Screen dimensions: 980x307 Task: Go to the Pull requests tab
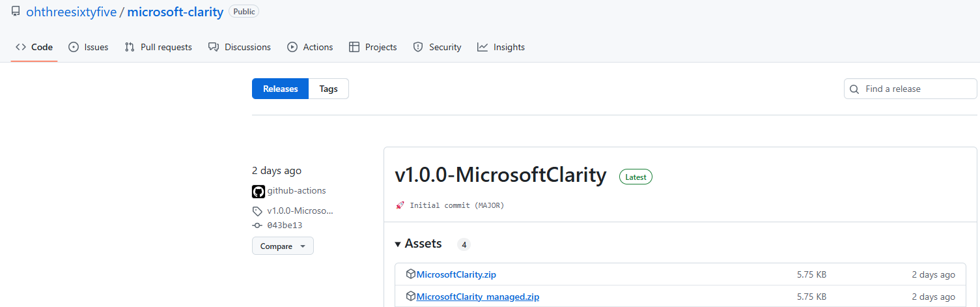point(158,47)
